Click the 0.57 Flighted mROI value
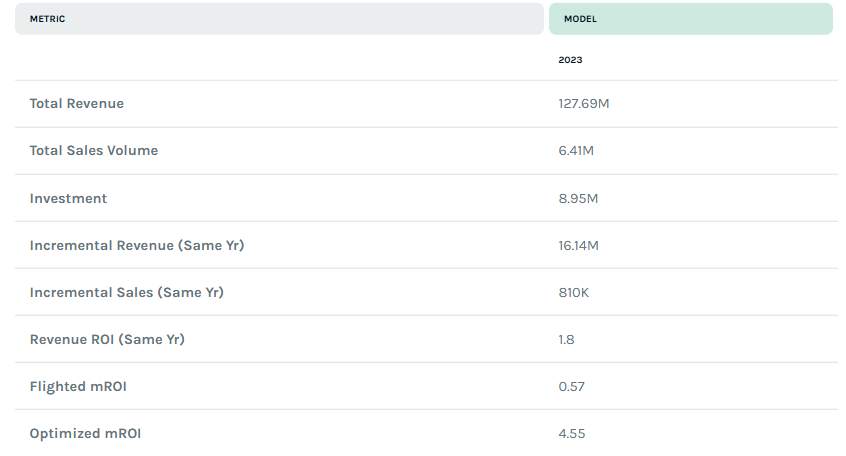The height and width of the screenshot is (456, 846). [x=571, y=386]
